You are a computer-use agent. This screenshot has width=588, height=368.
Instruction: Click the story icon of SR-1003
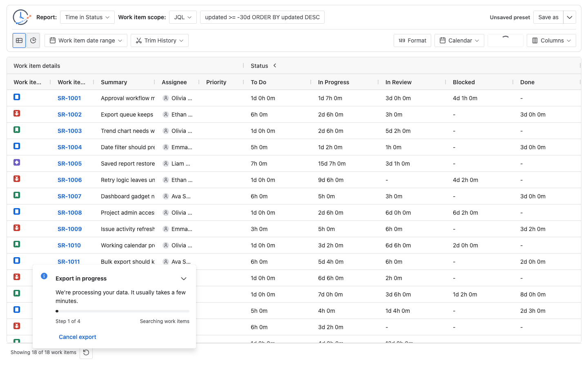coord(17,130)
